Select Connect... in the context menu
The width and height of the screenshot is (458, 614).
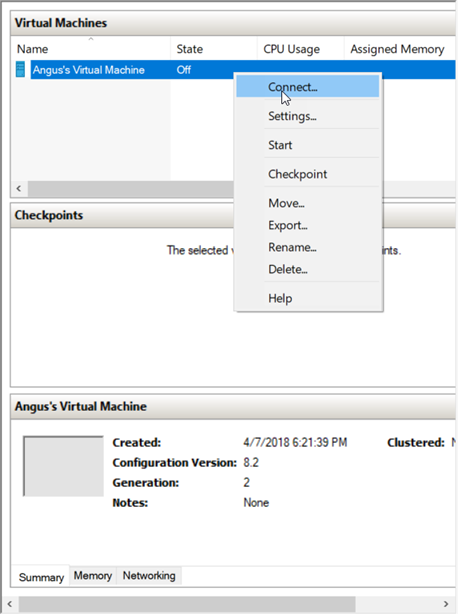308,87
